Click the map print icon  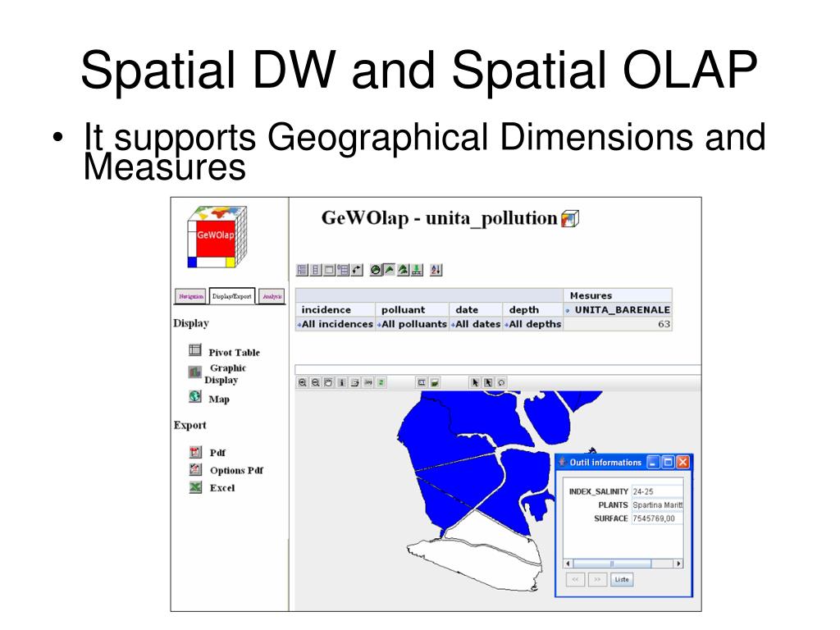354,382
